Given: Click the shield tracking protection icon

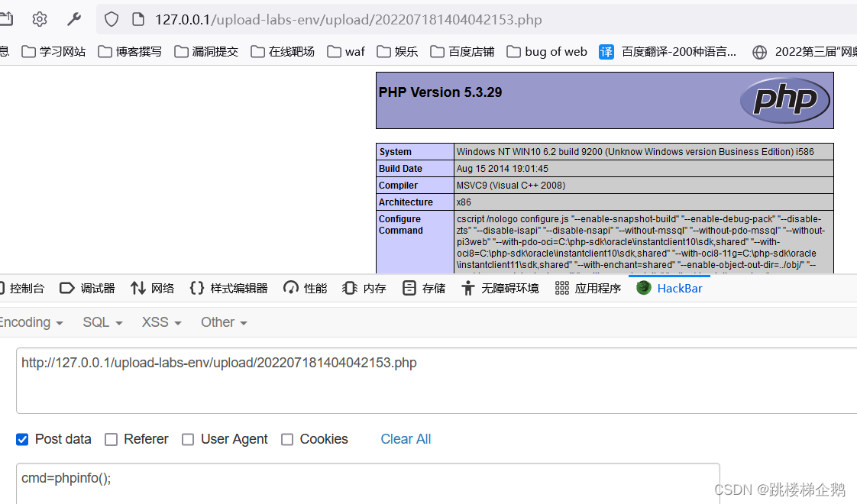Looking at the screenshot, I should coord(112,19).
